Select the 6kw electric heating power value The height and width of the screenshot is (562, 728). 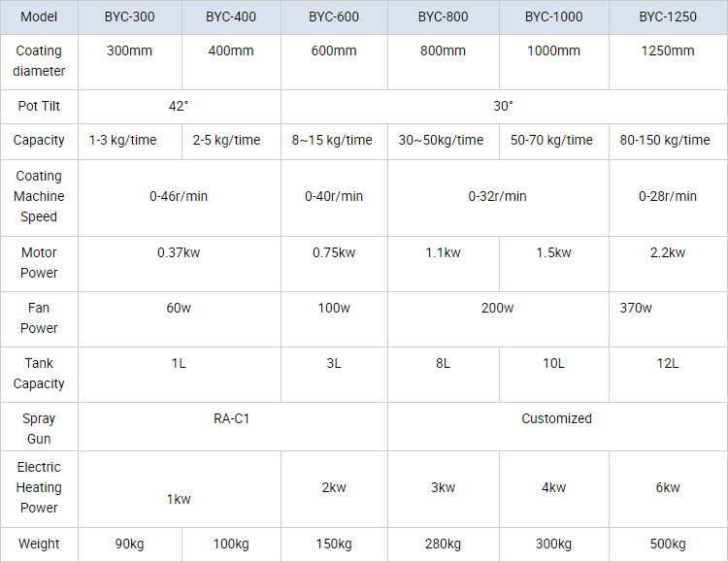(667, 487)
